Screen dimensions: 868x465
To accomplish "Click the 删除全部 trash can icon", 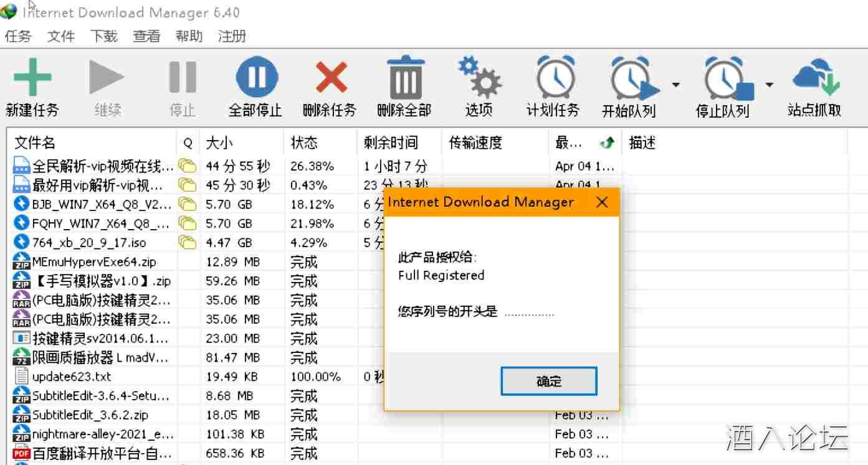I will [x=406, y=77].
